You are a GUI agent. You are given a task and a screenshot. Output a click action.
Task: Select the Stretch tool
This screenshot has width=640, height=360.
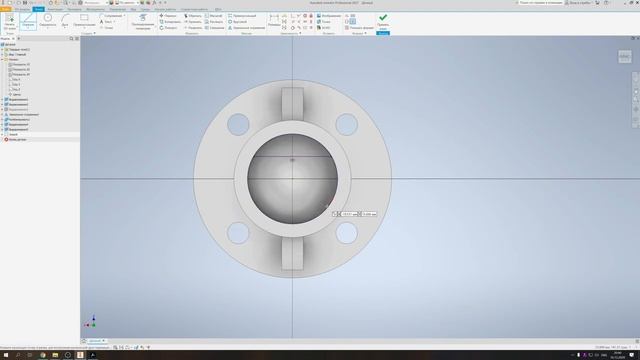pyautogui.click(x=214, y=22)
